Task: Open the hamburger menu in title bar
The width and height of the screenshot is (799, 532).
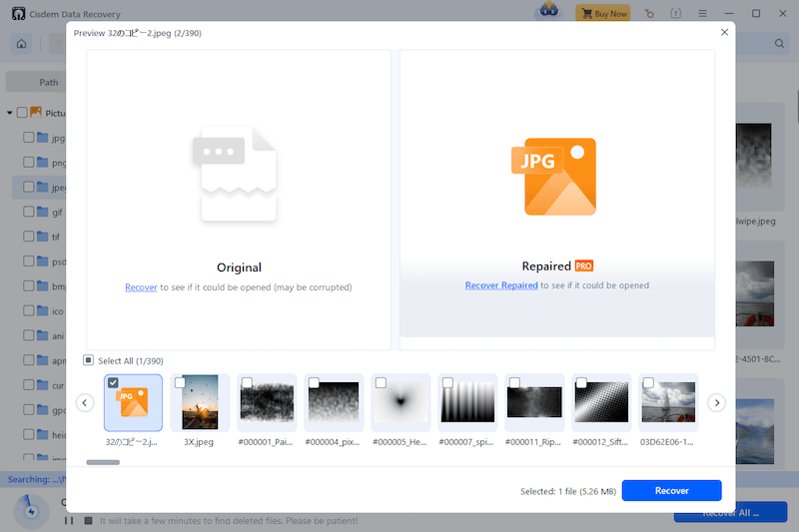Action: (x=702, y=14)
